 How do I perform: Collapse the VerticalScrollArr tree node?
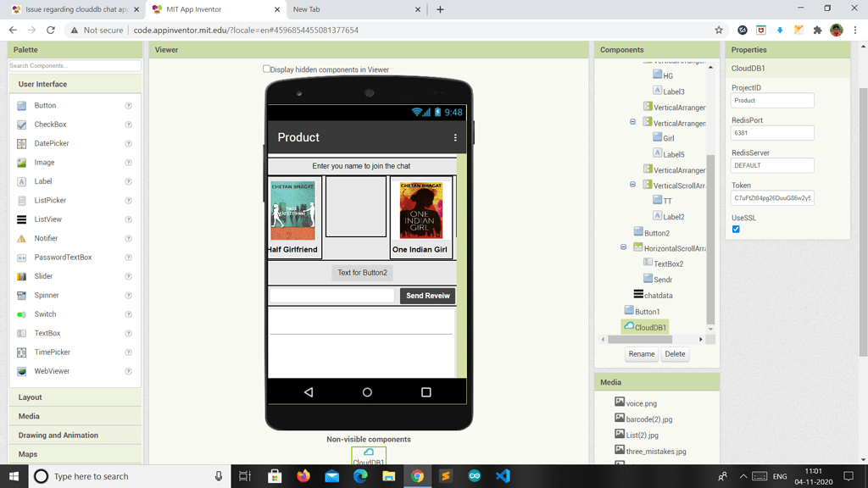632,185
